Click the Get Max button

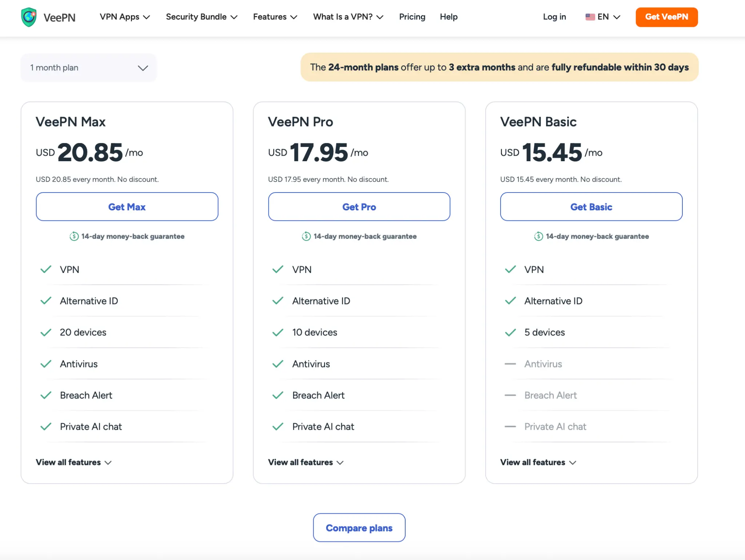pyautogui.click(x=127, y=207)
